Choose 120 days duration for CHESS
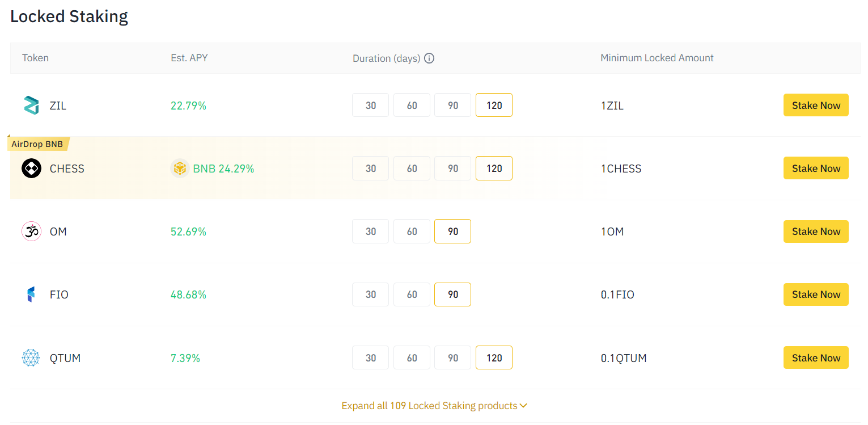Viewport: 868px width, 425px height. [x=494, y=169]
